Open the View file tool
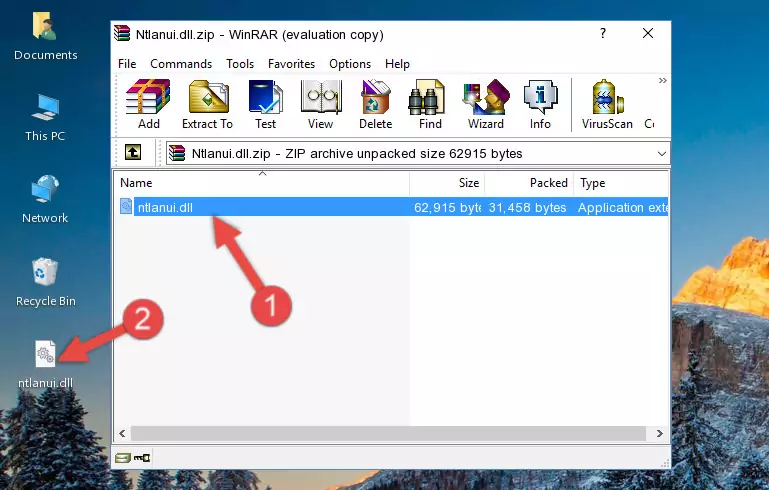The height and width of the screenshot is (490, 769). point(321,104)
